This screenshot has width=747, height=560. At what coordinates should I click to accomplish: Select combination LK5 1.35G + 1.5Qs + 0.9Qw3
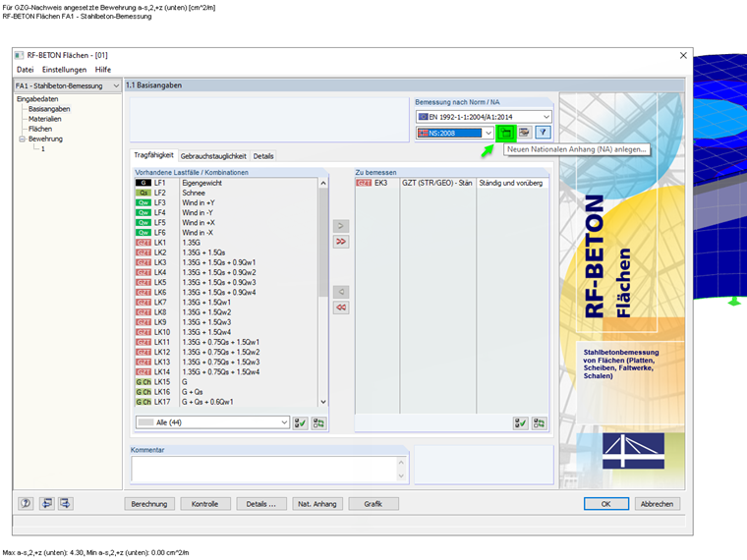227,282
